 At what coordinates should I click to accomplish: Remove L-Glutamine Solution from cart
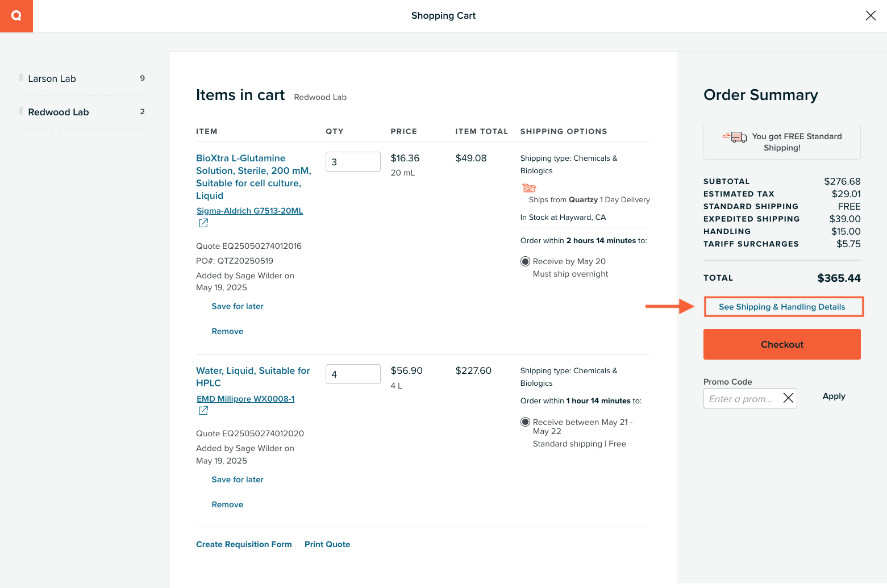[x=227, y=331]
